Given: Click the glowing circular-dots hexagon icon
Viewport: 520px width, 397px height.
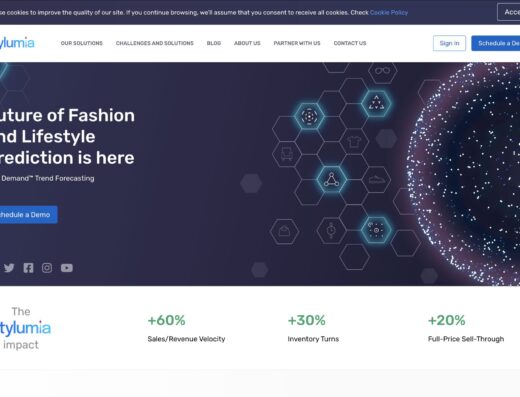Looking at the screenshot, I should [x=309, y=116].
